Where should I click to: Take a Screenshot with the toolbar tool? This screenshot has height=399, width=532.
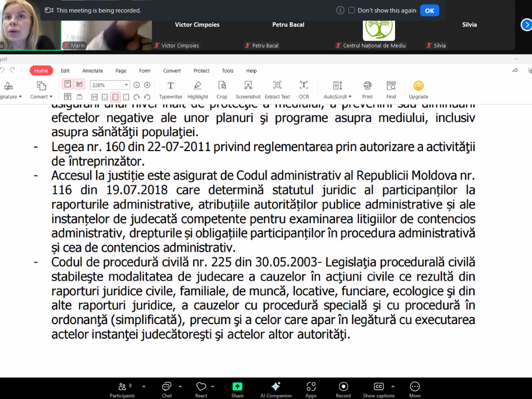248,90
